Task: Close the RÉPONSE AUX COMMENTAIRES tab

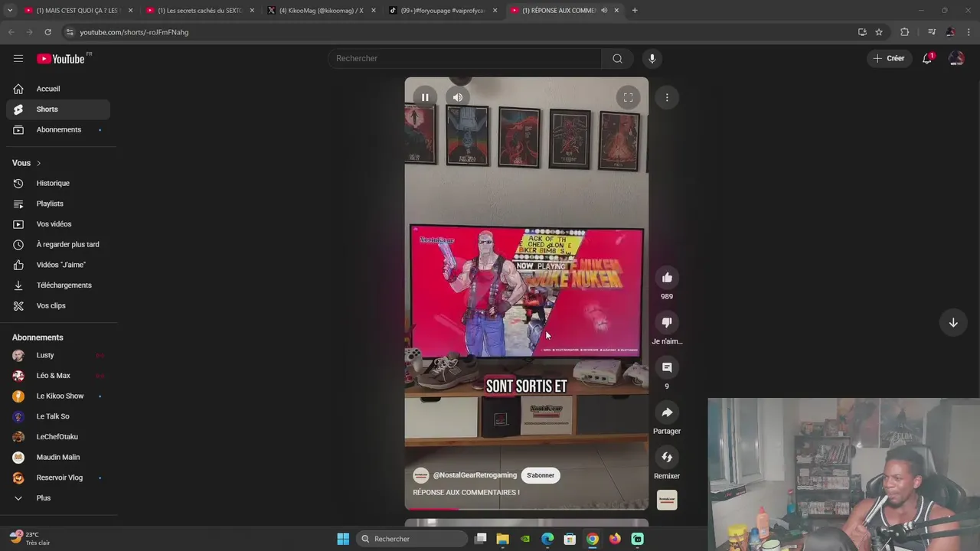Action: pos(616,11)
